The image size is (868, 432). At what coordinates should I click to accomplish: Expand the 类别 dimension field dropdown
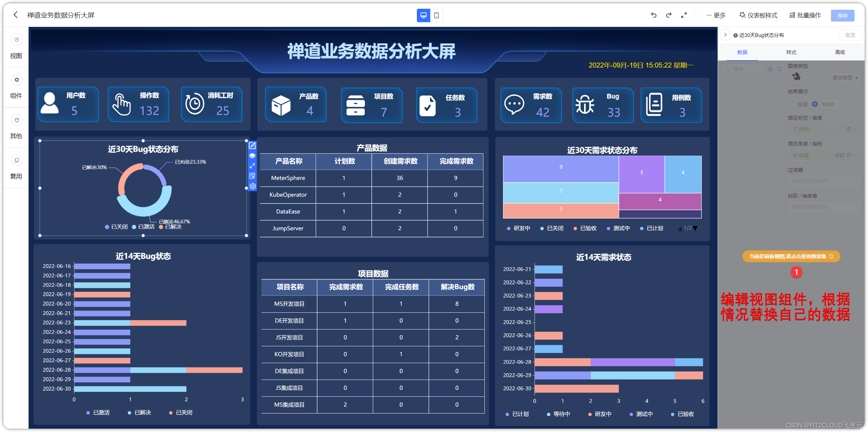[855, 129]
